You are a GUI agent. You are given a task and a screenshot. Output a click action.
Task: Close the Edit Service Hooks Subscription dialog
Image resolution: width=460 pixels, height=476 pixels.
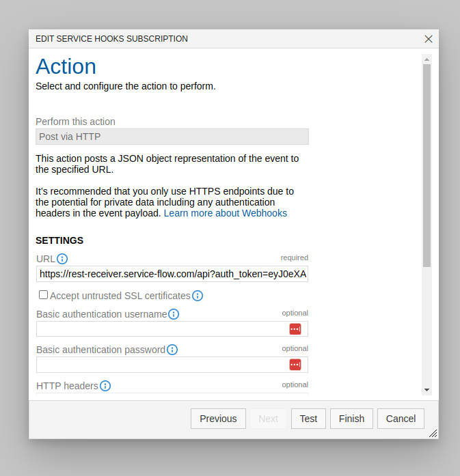[x=429, y=39]
